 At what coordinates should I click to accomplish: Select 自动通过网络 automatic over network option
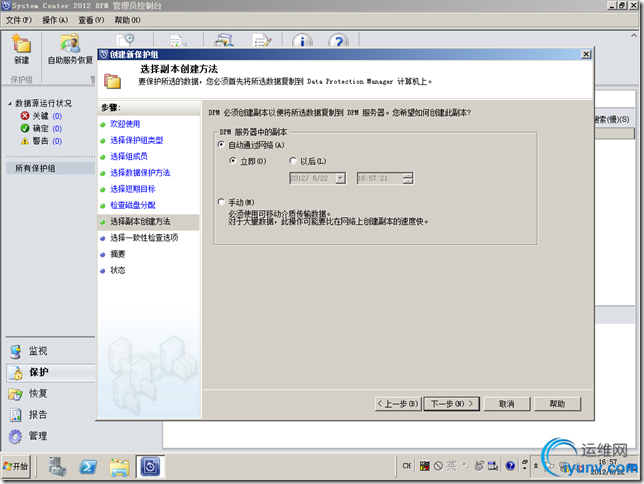coord(221,145)
